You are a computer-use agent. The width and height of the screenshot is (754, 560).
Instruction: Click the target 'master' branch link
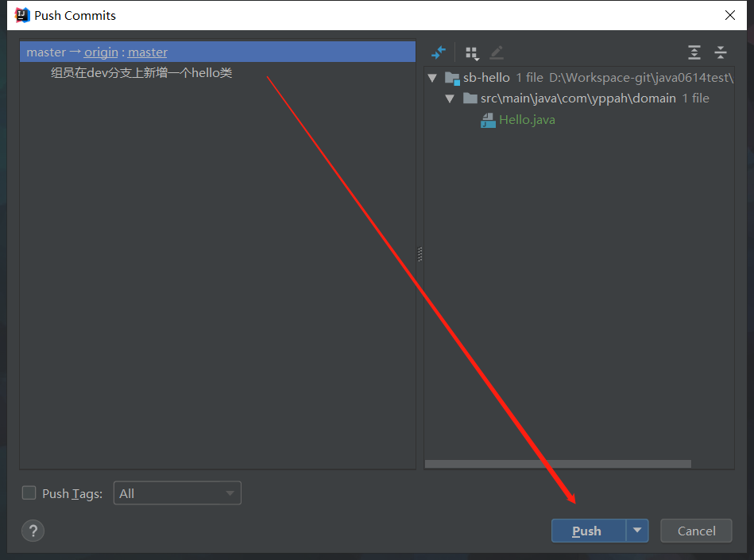[x=148, y=52]
